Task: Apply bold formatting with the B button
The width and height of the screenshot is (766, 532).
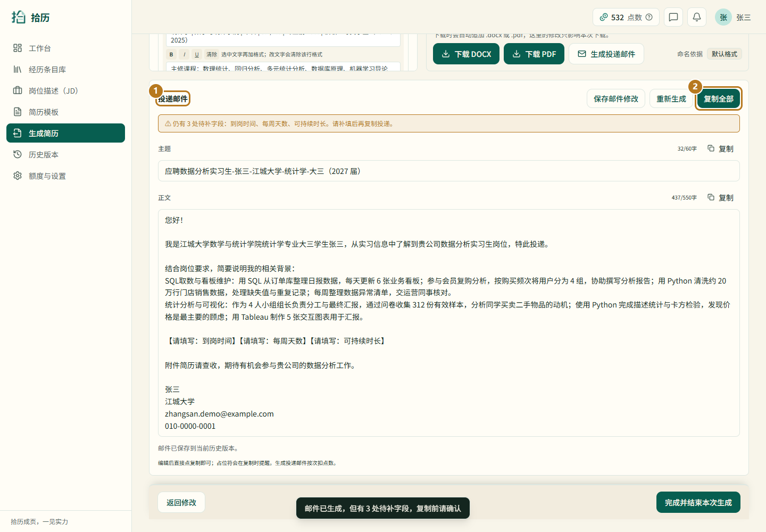Action: [171, 54]
